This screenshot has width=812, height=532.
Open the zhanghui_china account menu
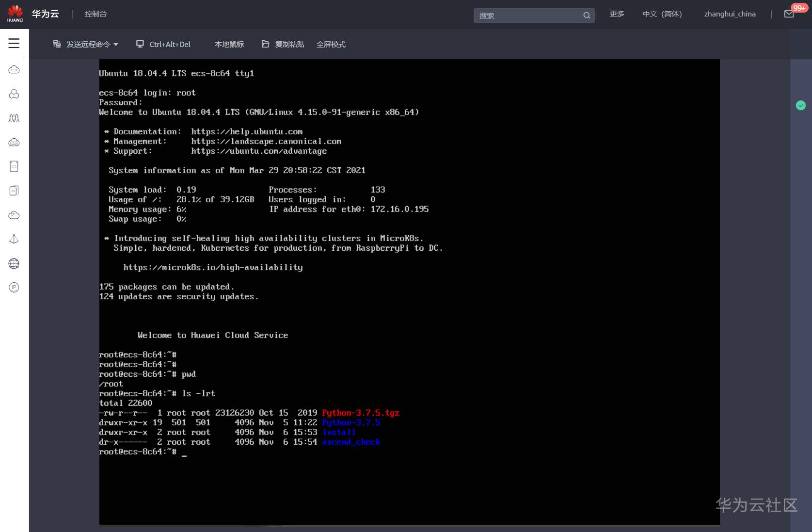(x=730, y=14)
